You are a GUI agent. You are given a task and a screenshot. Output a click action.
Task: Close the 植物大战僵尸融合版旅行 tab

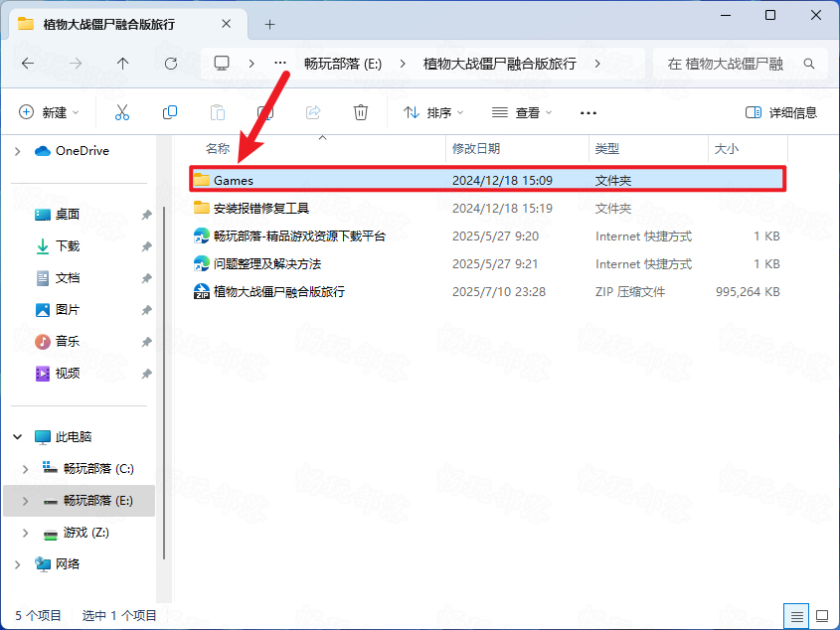pyautogui.click(x=226, y=24)
